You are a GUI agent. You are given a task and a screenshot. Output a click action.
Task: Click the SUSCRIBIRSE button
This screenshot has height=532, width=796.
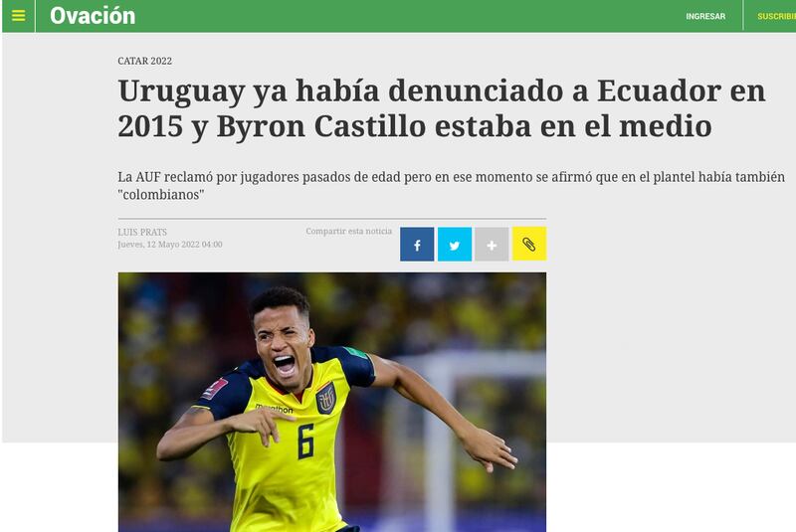pyautogui.click(x=777, y=16)
